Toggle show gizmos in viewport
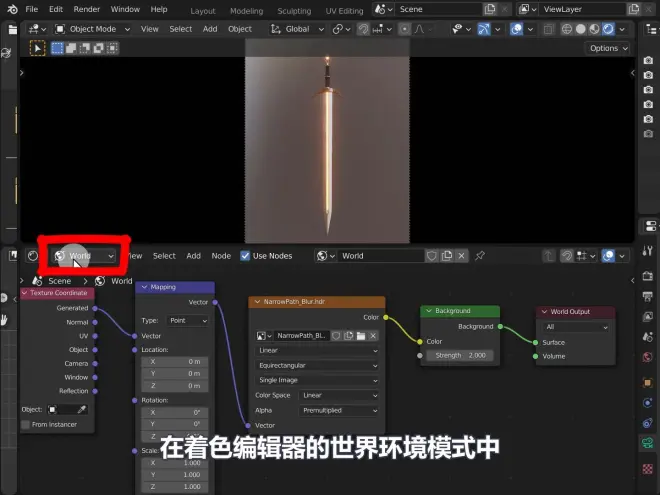 coord(483,29)
